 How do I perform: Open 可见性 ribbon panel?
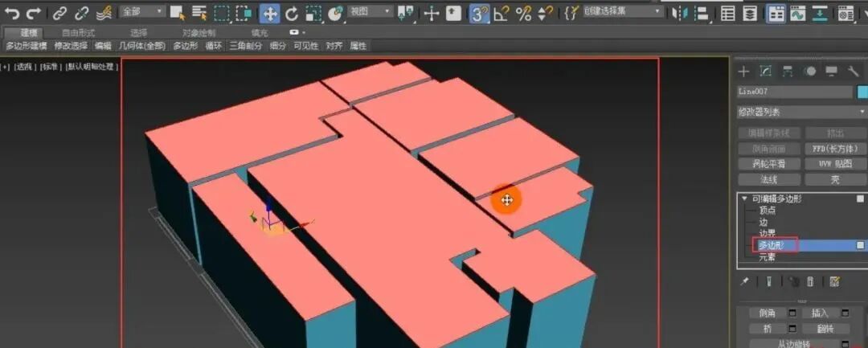pyautogui.click(x=306, y=46)
